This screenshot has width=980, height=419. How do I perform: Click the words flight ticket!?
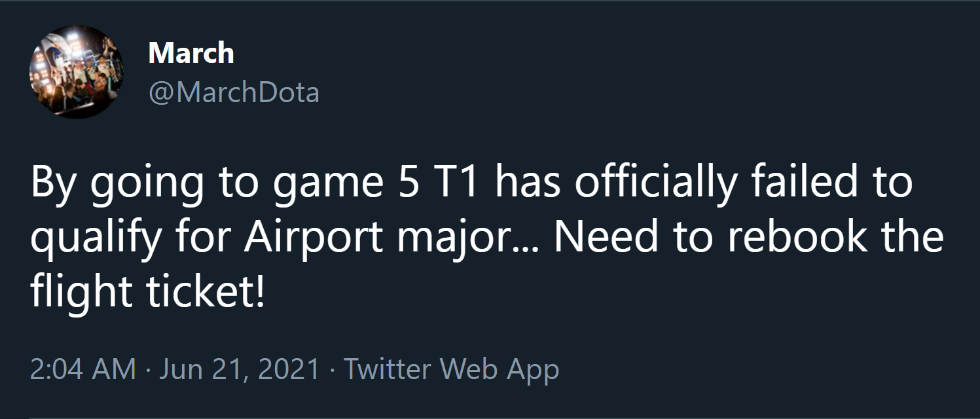click(147, 294)
